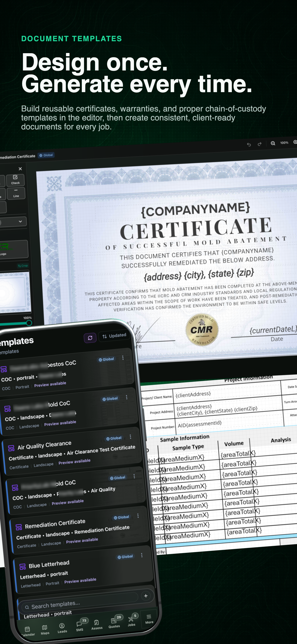Click Preview available on Blue Letterhead
297x644 pixels.
80,580
